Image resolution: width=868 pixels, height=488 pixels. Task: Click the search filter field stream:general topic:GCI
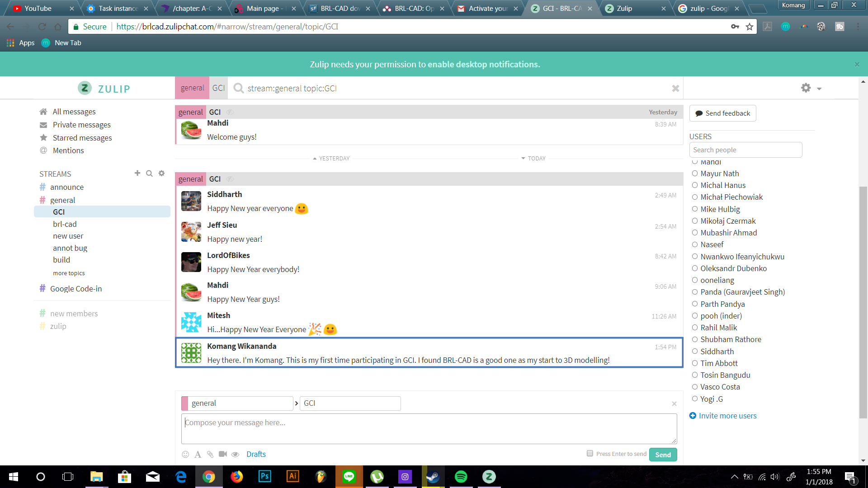coord(457,88)
